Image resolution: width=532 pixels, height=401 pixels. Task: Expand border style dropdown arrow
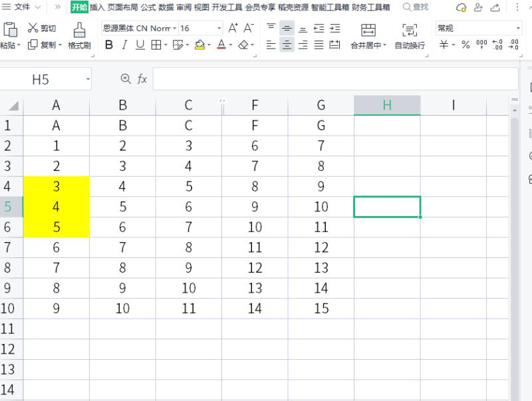pyautogui.click(x=166, y=45)
